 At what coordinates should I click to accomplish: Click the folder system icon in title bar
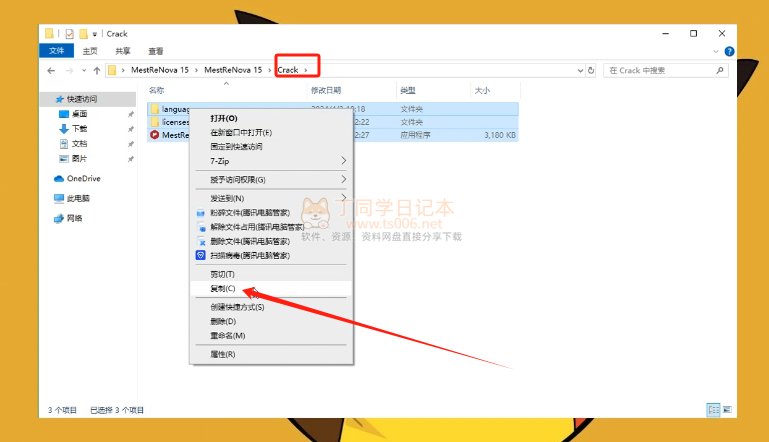(x=49, y=33)
